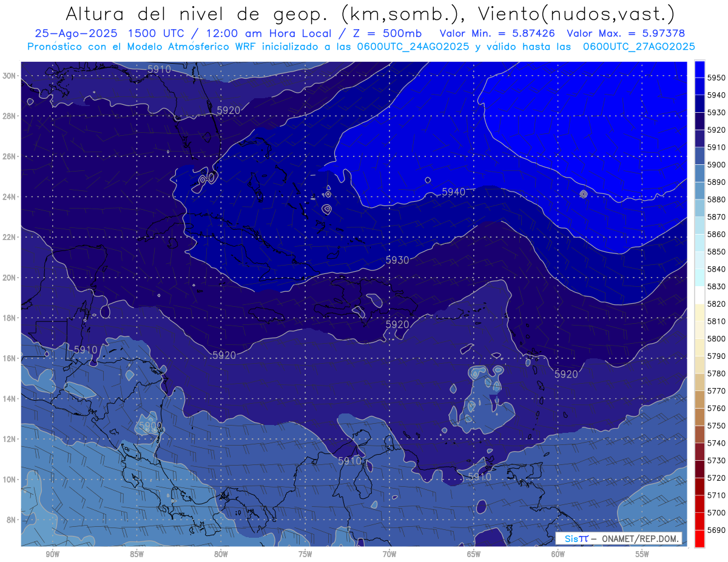Click the '65W' longitude axis label
This screenshot has width=728, height=562.
pos(474,555)
